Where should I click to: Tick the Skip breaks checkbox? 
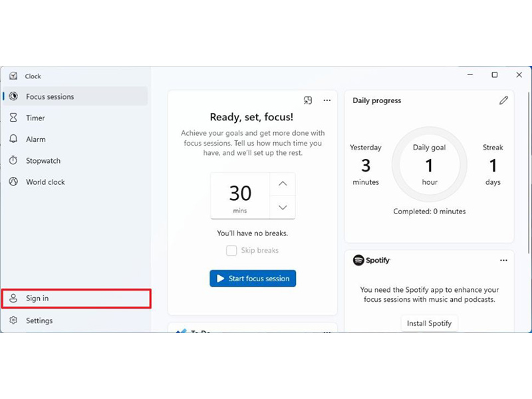(x=231, y=251)
